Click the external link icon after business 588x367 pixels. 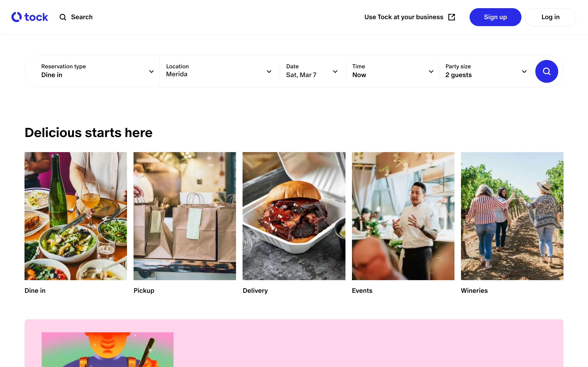(x=451, y=17)
